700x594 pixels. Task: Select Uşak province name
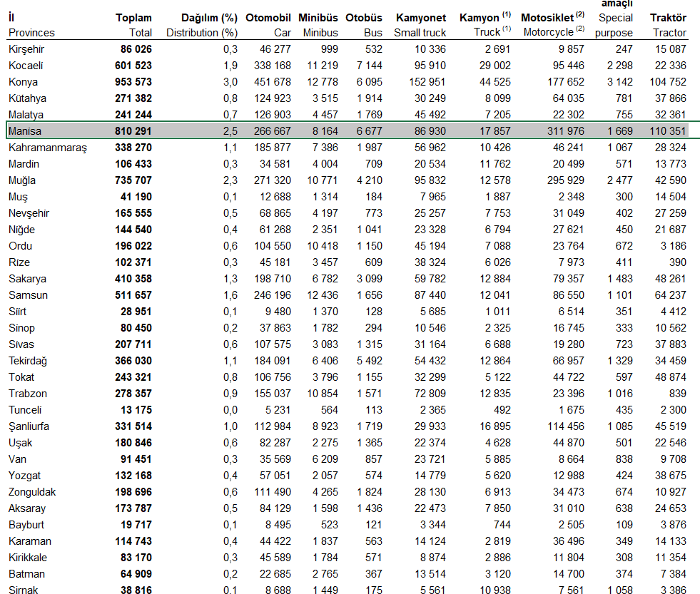coord(20,443)
